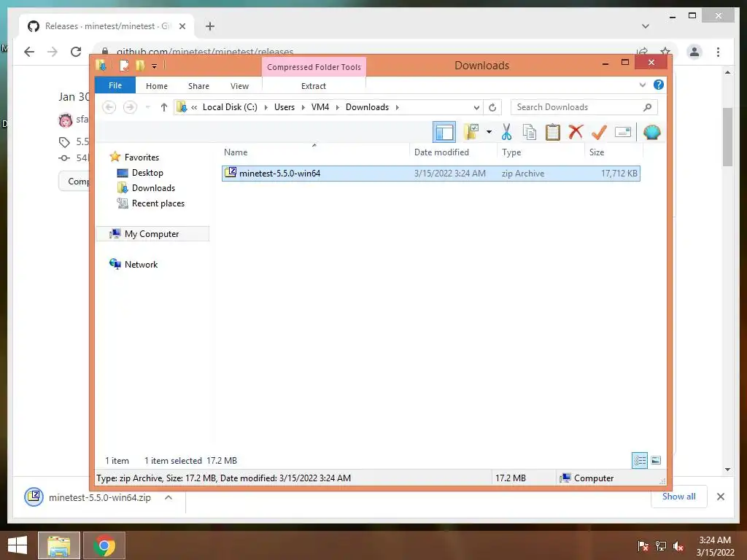Screen dimensions: 747x560
Task: Select Network in the navigation pane
Action: pyautogui.click(x=141, y=264)
